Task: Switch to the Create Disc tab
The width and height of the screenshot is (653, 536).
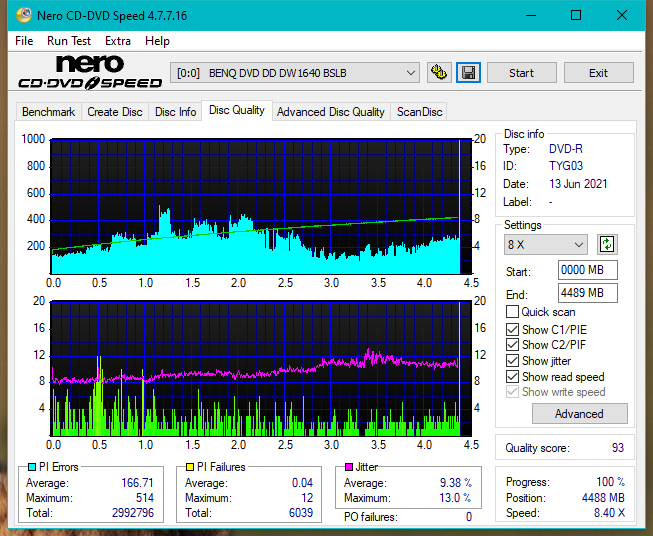Action: pos(115,112)
